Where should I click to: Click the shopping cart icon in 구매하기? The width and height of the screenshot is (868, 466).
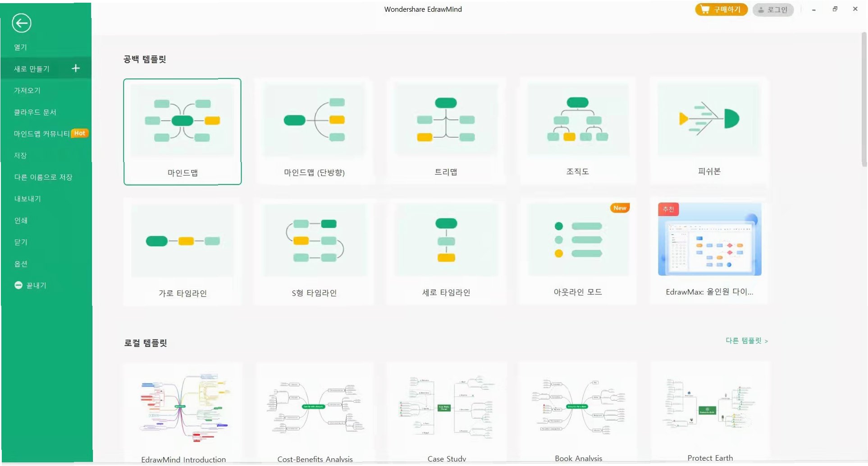coord(705,9)
